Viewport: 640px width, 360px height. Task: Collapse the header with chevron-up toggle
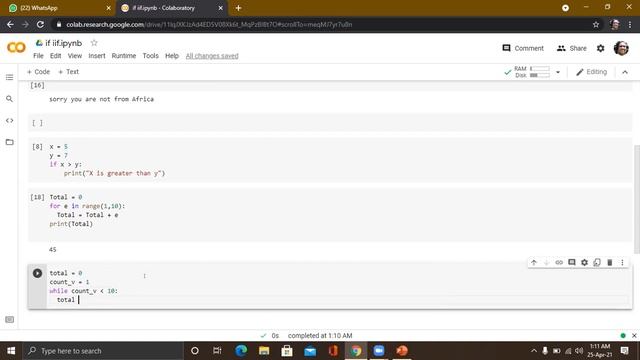pyautogui.click(x=625, y=72)
